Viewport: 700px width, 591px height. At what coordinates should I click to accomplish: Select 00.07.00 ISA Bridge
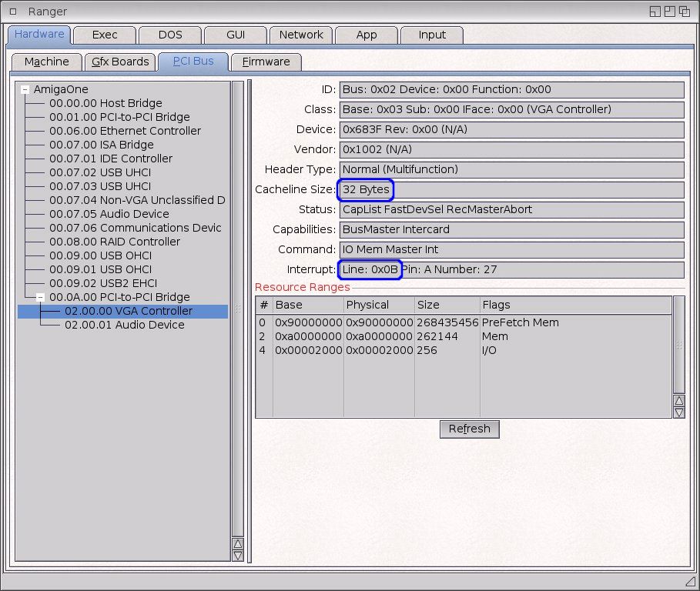[x=102, y=145]
